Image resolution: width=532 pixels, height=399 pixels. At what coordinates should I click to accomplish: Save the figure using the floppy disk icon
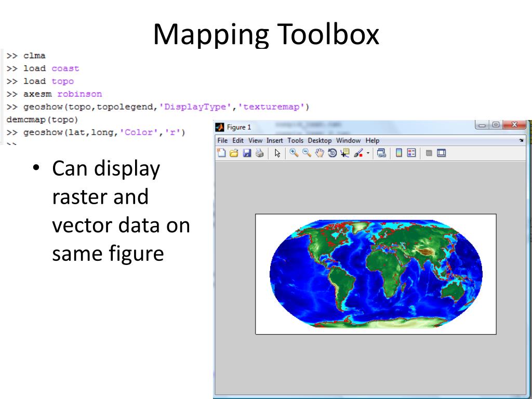[x=247, y=153]
